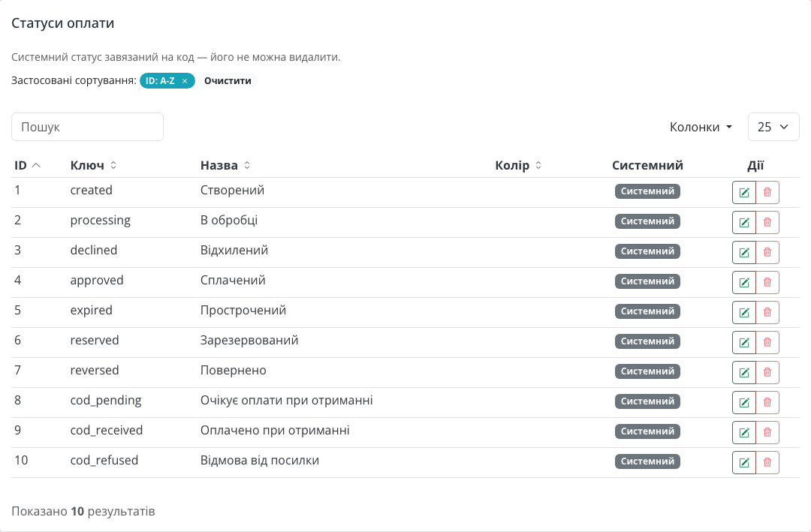Screen dimensions: 811x532
Task: Click the Показано 10 результатів summary
Action: tap(83, 511)
